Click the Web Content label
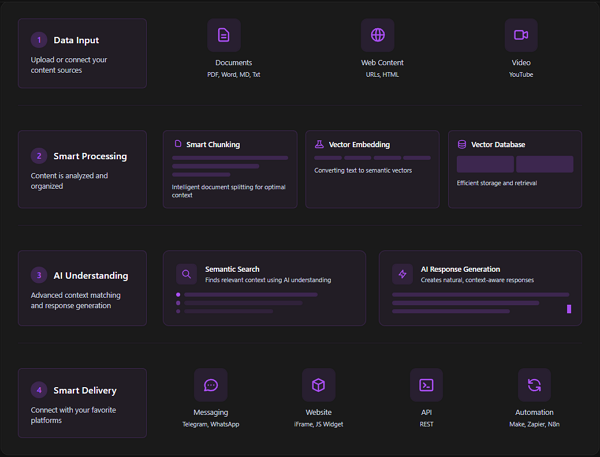Viewport: 600px width, 457px height. [x=382, y=63]
